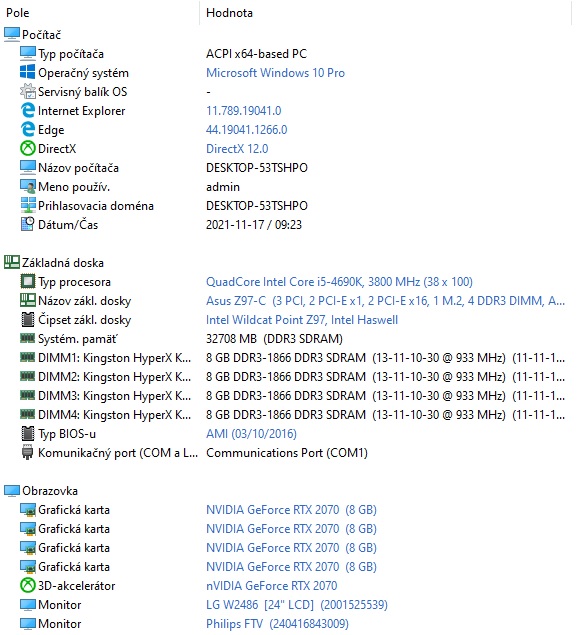The image size is (587, 635).
Task: Click the DESKTOP-53TSHPO value beside Prihlasovacia doména
Action: click(257, 206)
